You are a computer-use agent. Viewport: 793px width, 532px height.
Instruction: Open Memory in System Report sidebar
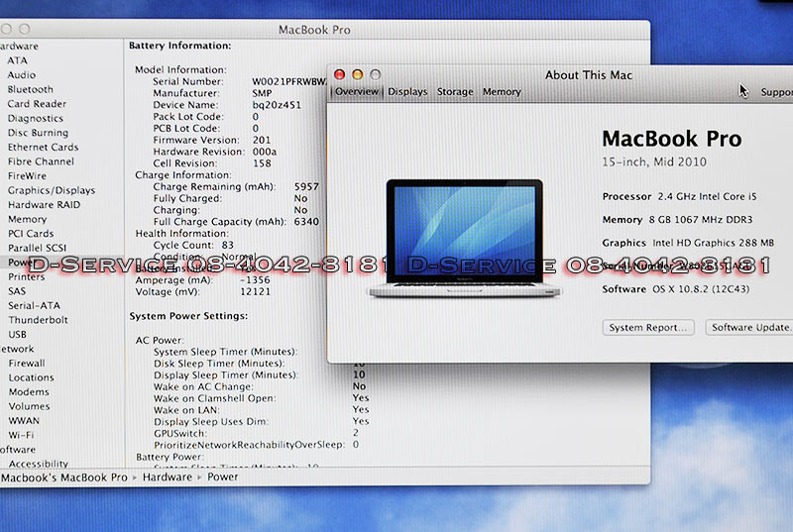click(28, 219)
